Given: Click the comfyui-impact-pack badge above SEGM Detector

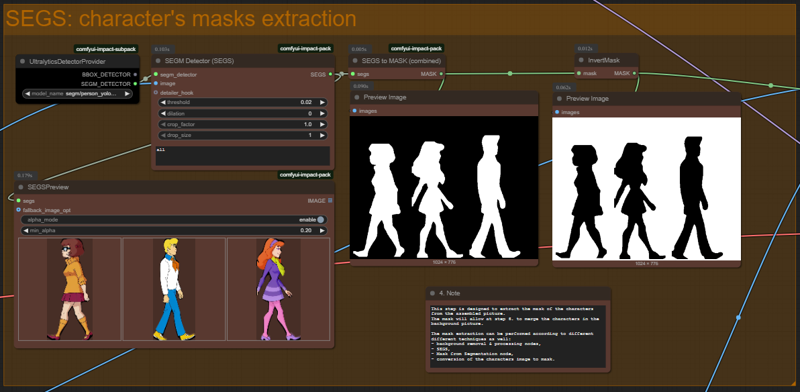Looking at the screenshot, I should (306, 48).
